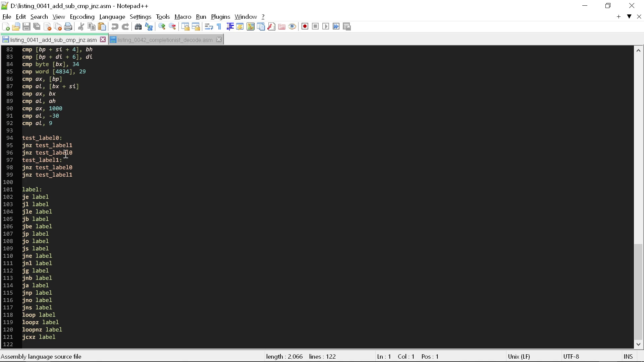
Task: Switch to listing_0042_completionist_decode.asm tab
Action: click(x=165, y=40)
